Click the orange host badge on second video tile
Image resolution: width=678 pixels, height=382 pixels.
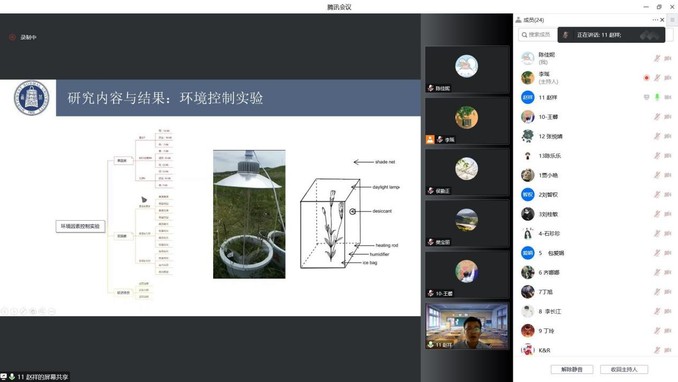pyautogui.click(x=430, y=139)
